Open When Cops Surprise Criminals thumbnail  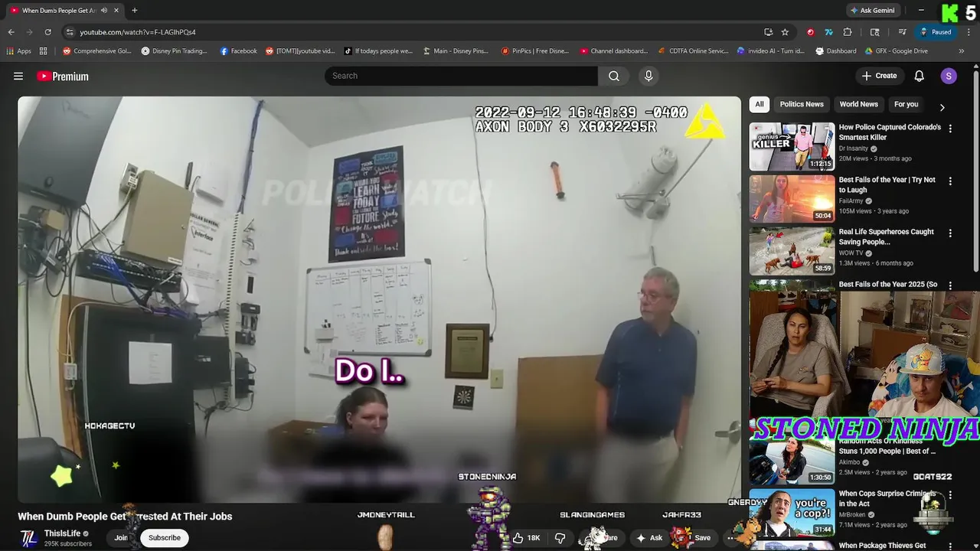pos(792,513)
